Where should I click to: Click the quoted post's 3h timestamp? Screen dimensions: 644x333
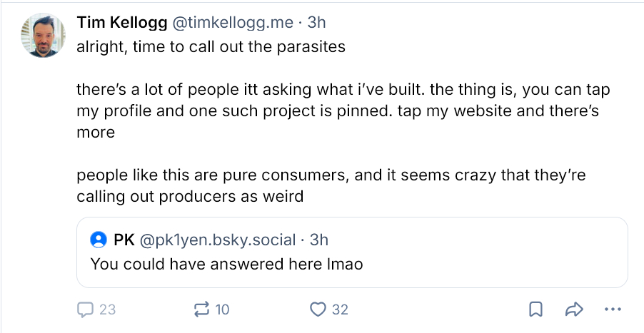pyautogui.click(x=318, y=239)
